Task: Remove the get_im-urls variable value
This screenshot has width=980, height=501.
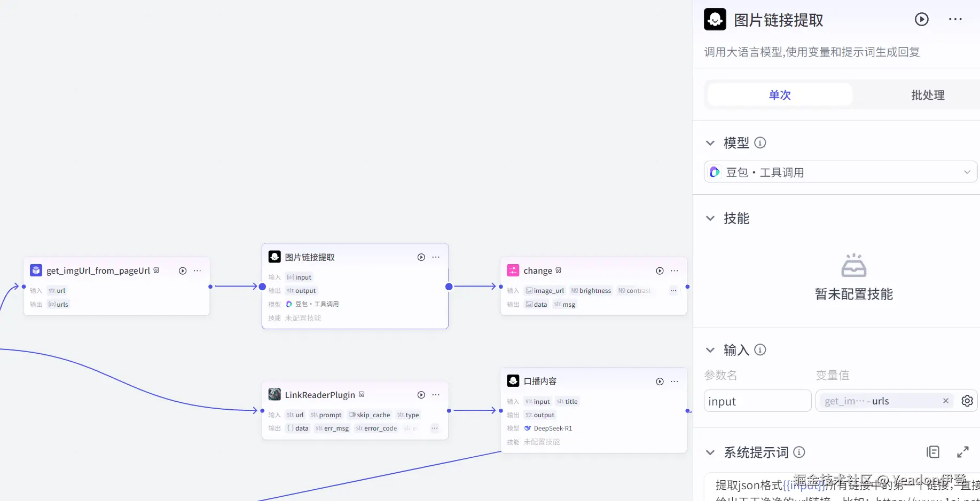Action: (x=945, y=401)
